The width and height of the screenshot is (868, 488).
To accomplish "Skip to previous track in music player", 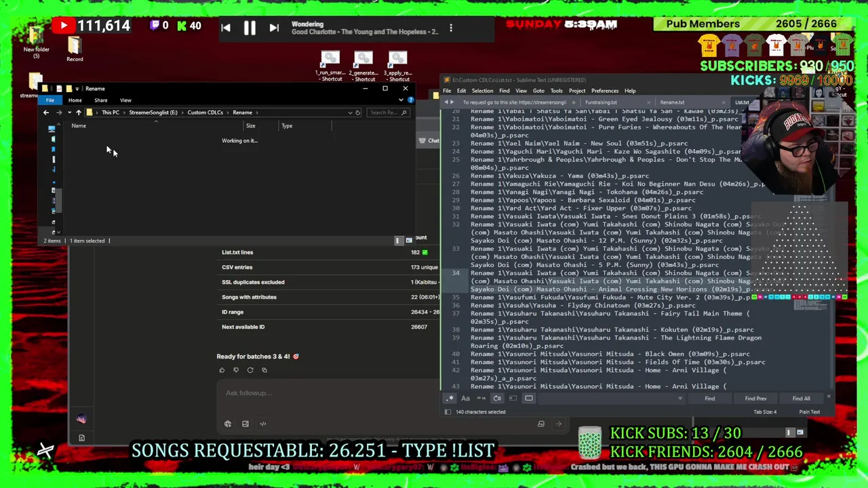I will point(226,28).
